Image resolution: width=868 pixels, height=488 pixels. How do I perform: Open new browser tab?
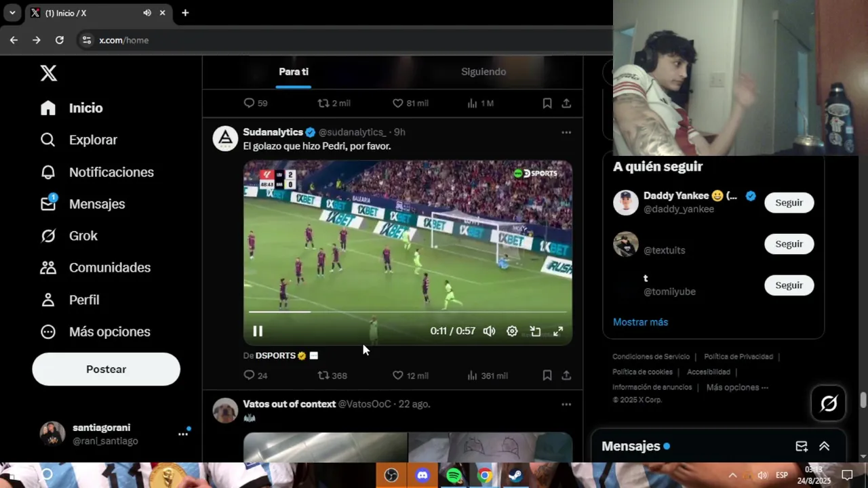(185, 13)
